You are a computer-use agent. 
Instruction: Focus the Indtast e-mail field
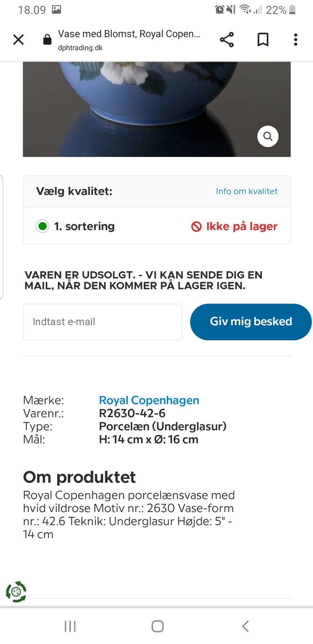103,322
